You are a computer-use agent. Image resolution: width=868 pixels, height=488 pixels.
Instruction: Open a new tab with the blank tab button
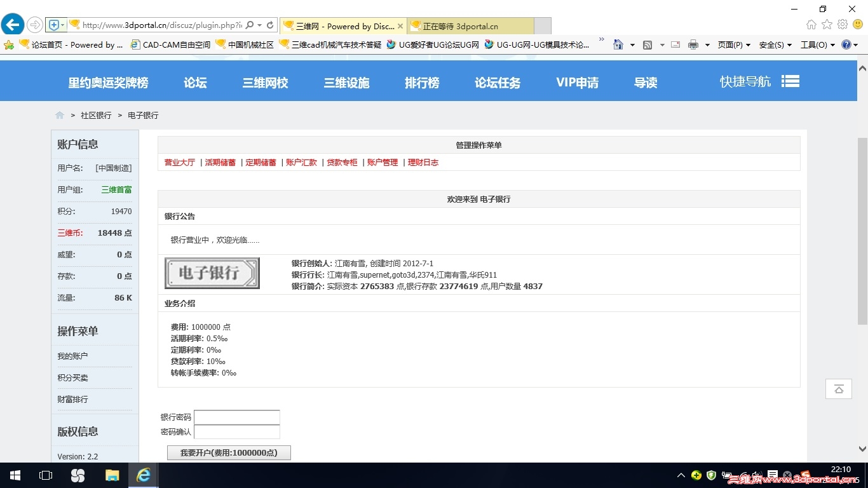[x=542, y=26]
